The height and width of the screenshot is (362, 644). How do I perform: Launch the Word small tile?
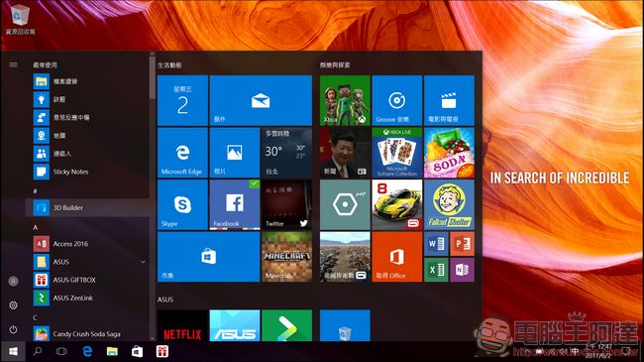[x=436, y=244]
